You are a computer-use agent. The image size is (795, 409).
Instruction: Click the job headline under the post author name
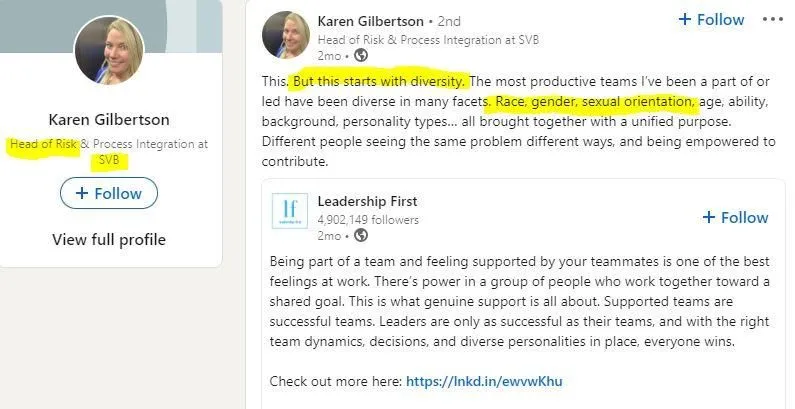click(x=431, y=38)
